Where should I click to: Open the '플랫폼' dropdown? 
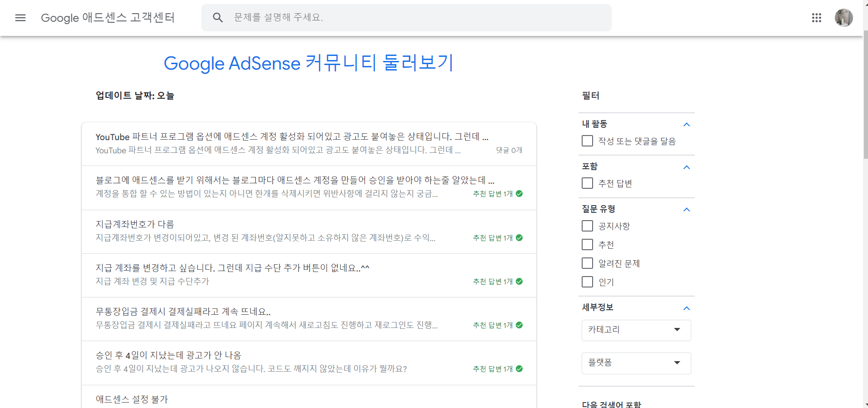636,363
